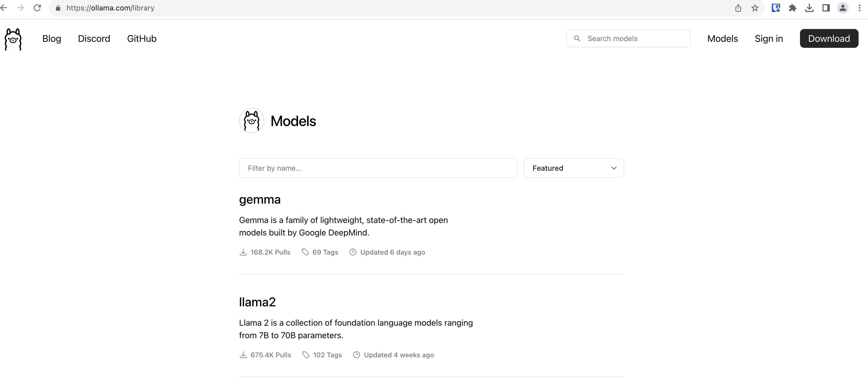Open the Discord link in nav
This screenshot has width=868, height=379.
[94, 39]
